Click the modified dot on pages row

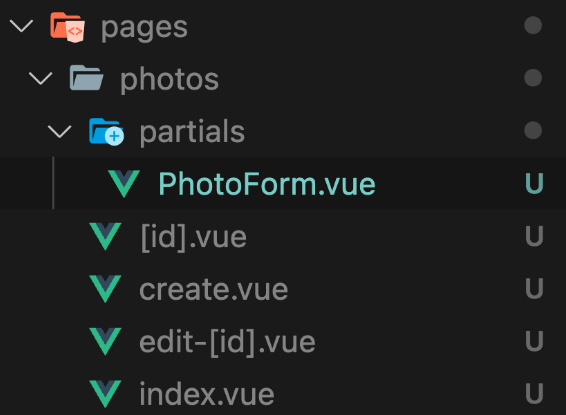tap(533, 26)
